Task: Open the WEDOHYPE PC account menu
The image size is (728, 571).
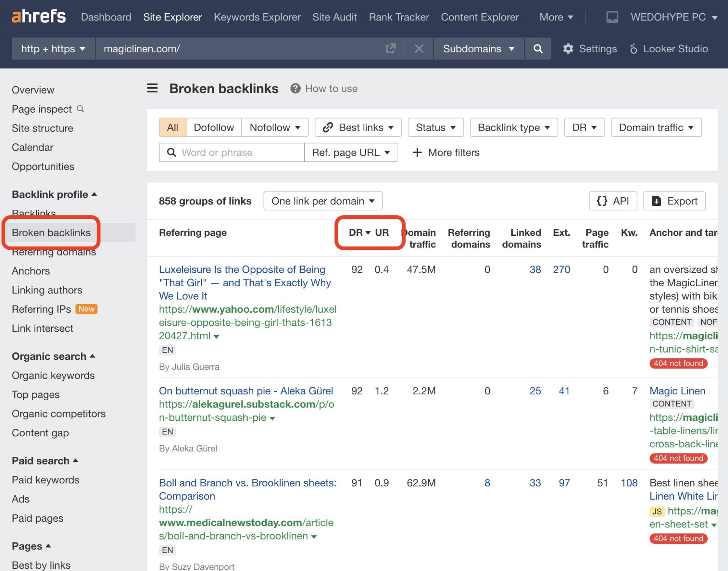Action: pyautogui.click(x=674, y=17)
